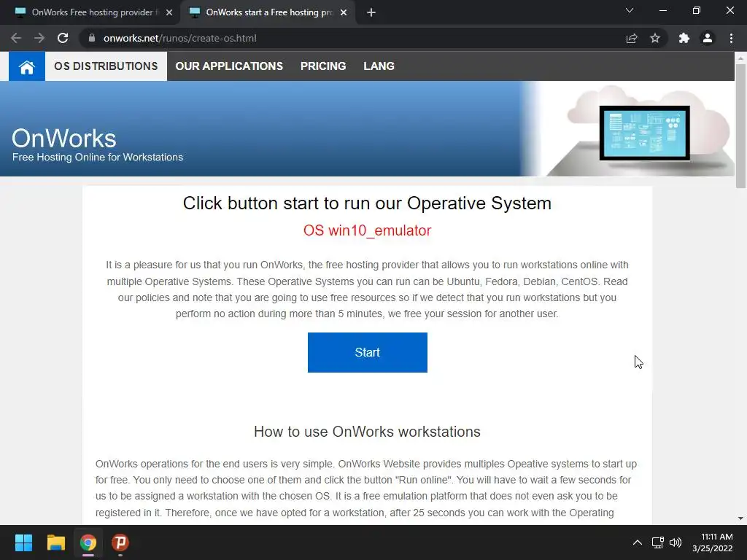Image resolution: width=747 pixels, height=560 pixels.
Task: Open the OS DISTRIBUTIONS menu
Action: (x=106, y=66)
